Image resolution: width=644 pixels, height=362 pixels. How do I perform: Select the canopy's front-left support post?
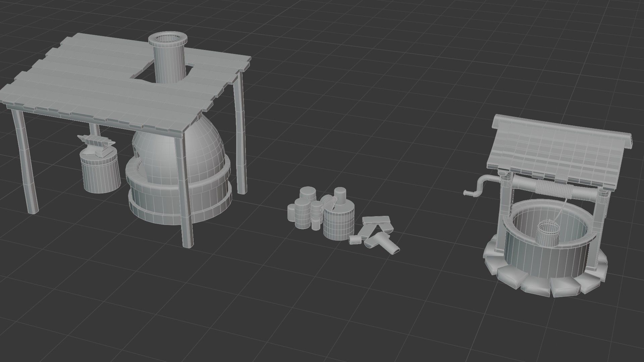click(25, 161)
